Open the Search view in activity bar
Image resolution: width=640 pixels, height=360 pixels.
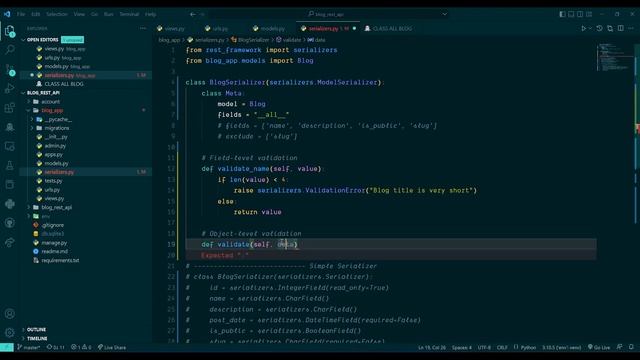tap(10, 50)
